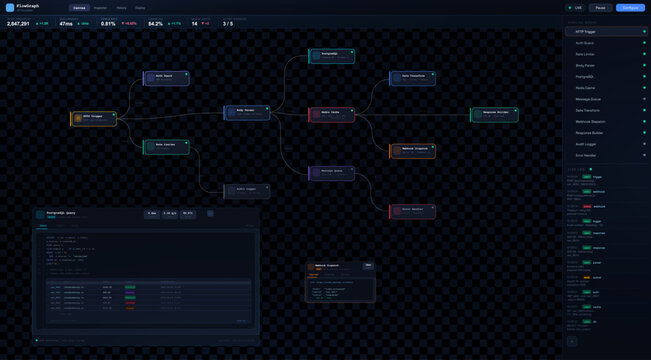Click the Data Transform node icon
The width and height of the screenshot is (651, 360).
[397, 78]
